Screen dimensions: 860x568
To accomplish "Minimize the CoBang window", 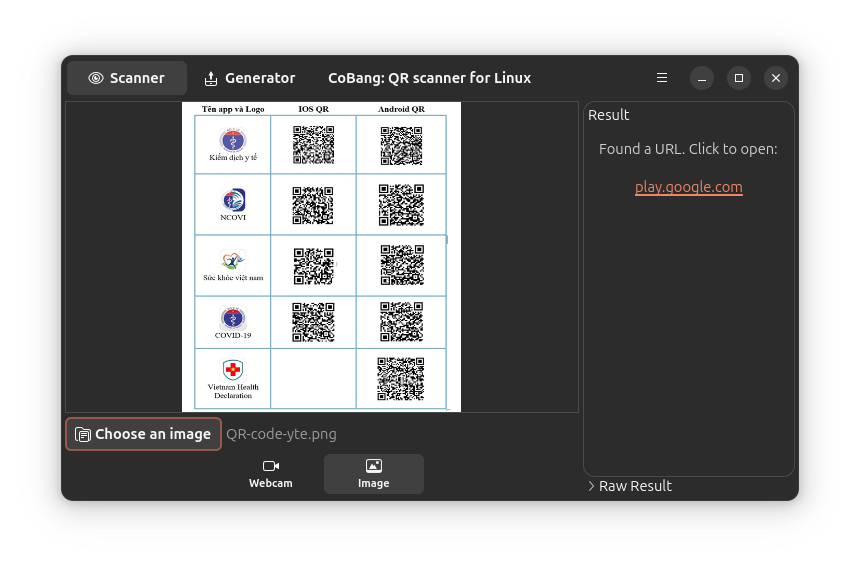I will pos(701,78).
